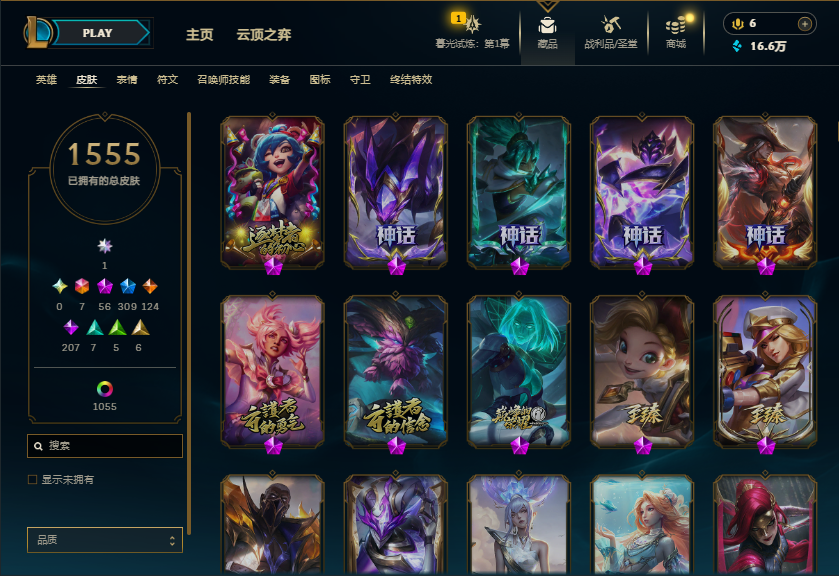Click the League of Legends logo emblem

tap(37, 32)
